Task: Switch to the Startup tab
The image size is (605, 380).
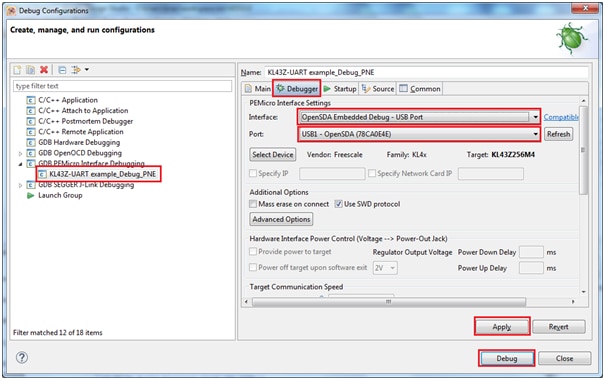Action: pos(340,89)
